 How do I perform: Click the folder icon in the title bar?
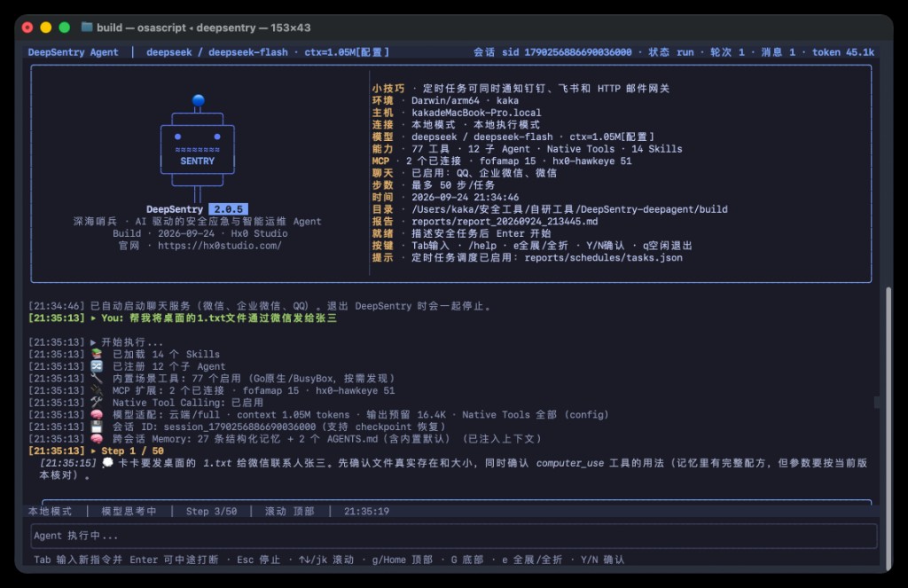click(87, 27)
